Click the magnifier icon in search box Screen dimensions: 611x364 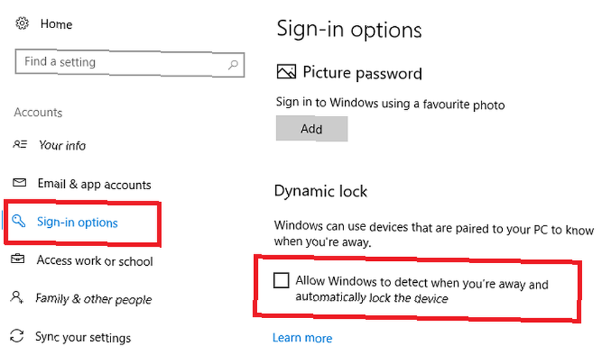tap(233, 65)
